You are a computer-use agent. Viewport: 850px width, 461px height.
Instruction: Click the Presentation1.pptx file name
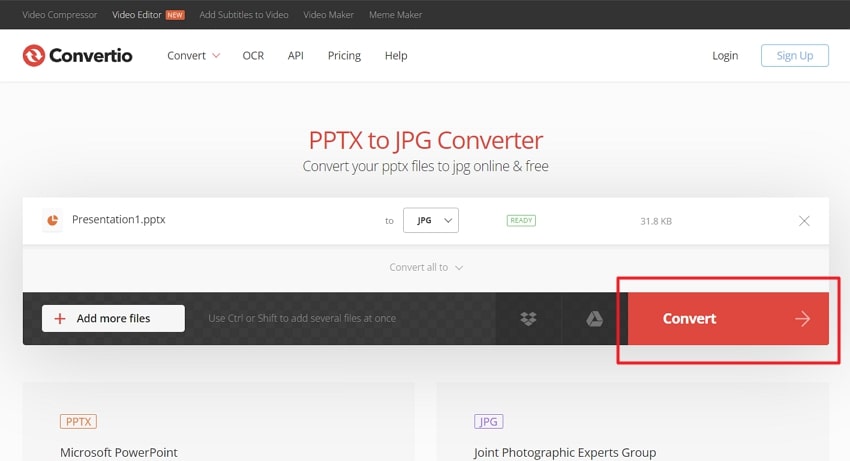coord(119,220)
